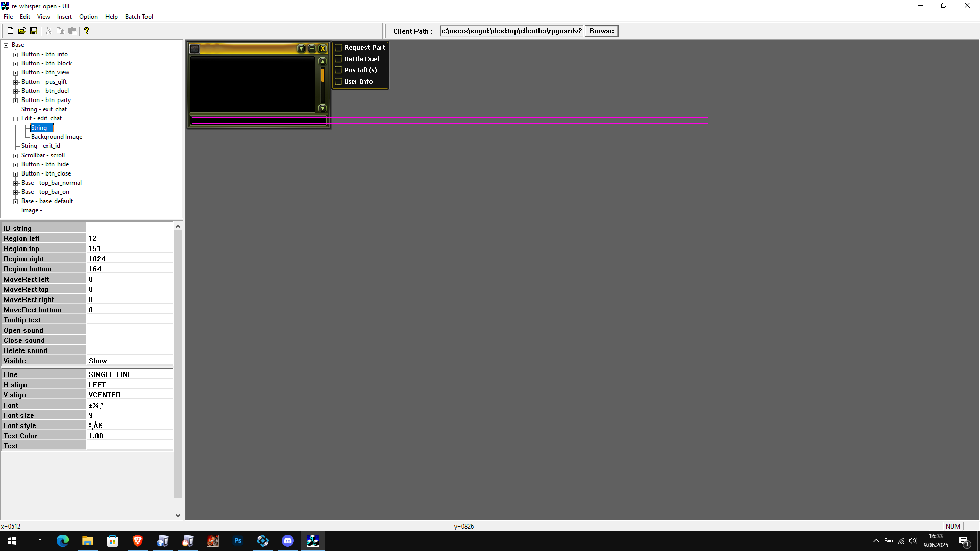Collapse the Edit - edit_chat tree node

[x=16, y=118]
